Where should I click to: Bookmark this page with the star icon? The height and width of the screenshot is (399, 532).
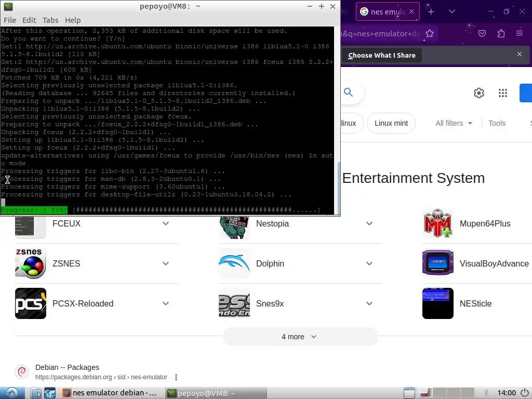click(x=430, y=34)
